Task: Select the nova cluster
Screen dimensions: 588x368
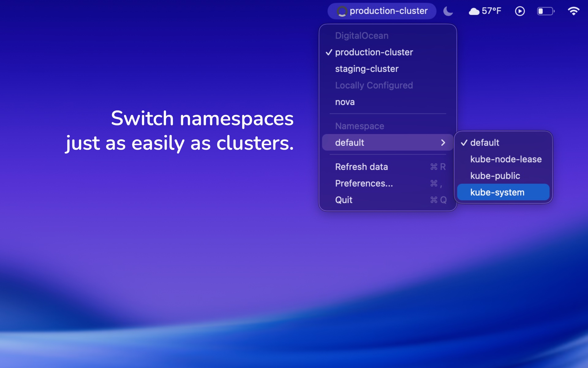Action: click(388, 102)
